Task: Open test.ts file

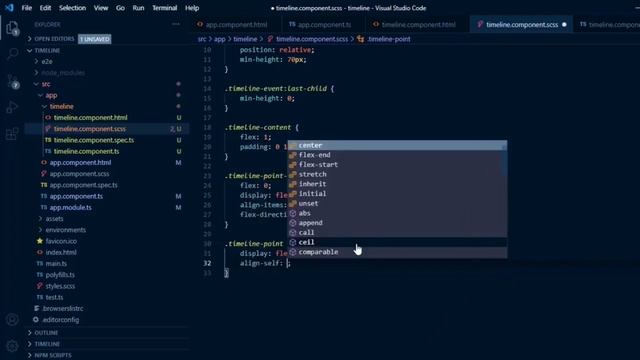Action: [x=54, y=297]
